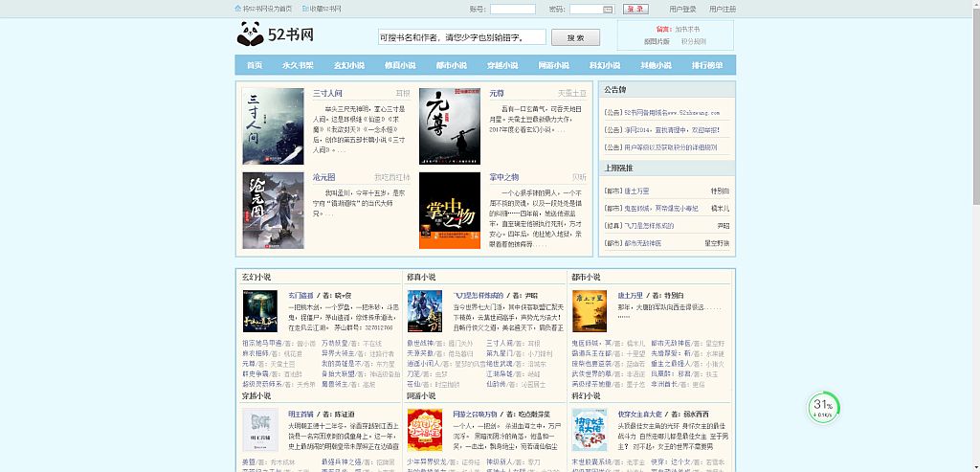Screen dimensions: 980x472
Task: Open the 积分规则 link near 留言
Action: click(x=694, y=41)
